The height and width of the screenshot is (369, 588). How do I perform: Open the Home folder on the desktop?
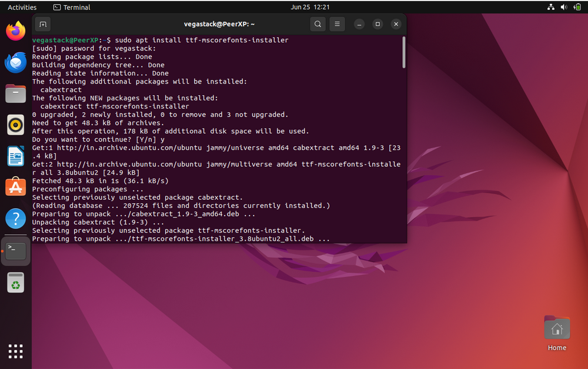coord(556,327)
